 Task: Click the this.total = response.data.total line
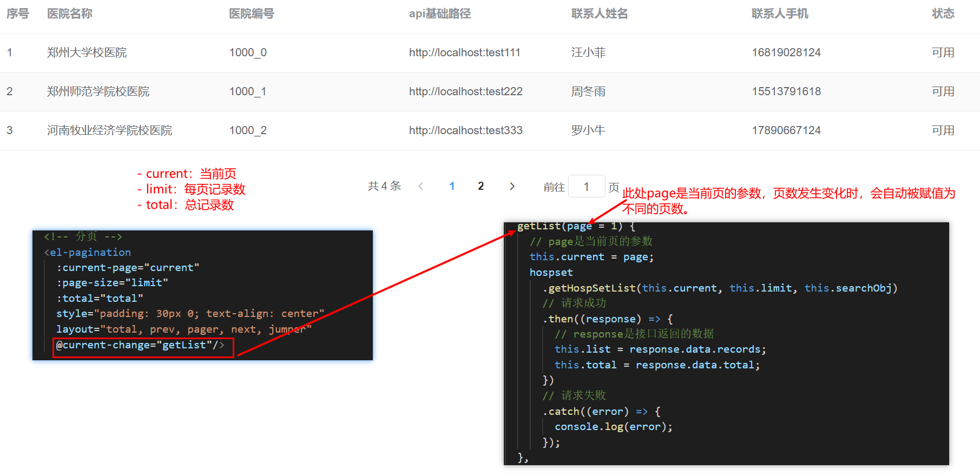tap(657, 365)
